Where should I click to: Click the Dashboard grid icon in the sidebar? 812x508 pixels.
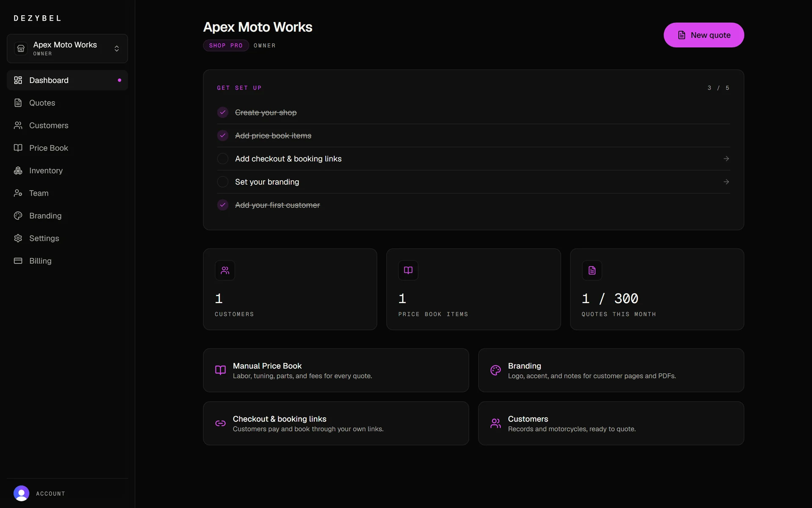pyautogui.click(x=18, y=80)
